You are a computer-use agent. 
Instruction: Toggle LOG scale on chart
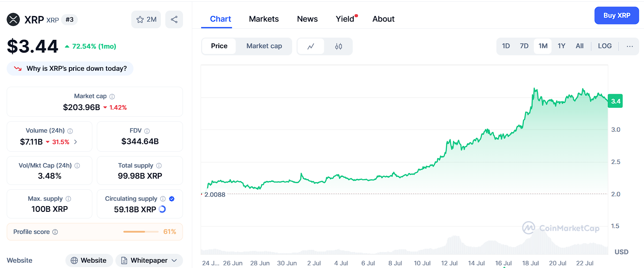605,46
